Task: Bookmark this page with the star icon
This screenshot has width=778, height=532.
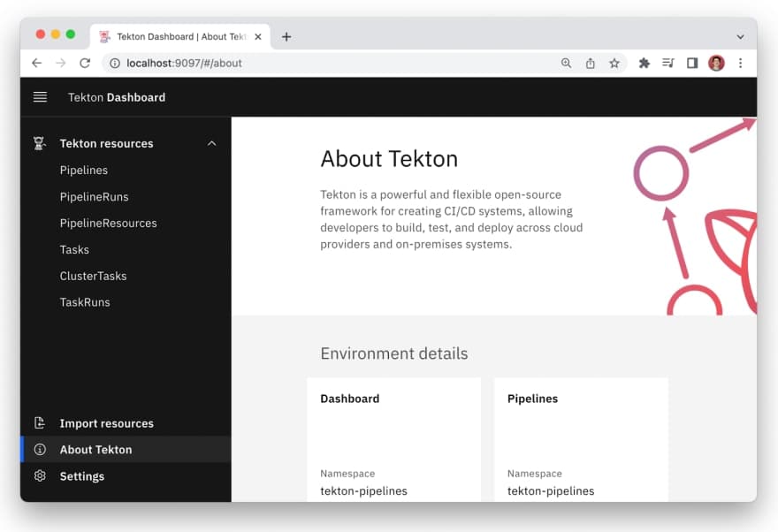Action: coord(614,63)
